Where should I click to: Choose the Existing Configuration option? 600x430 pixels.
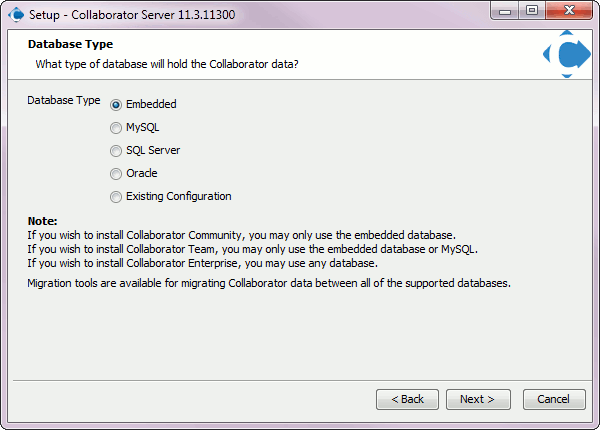(116, 196)
